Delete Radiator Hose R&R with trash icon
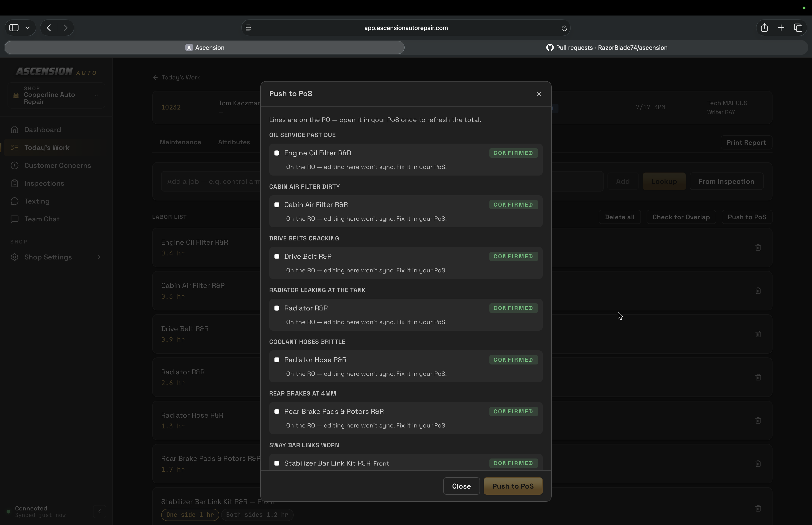Screen dimensions: 812x525 [758, 421]
